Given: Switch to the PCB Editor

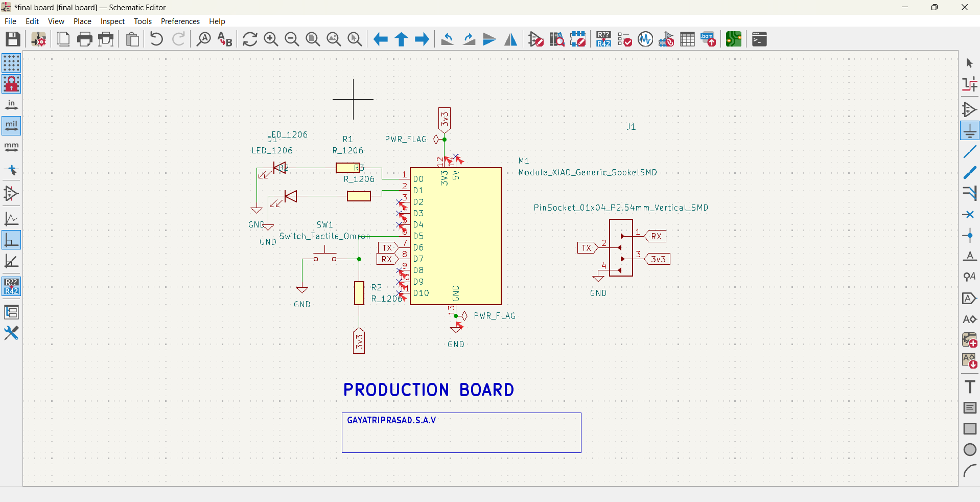Looking at the screenshot, I should (x=734, y=39).
